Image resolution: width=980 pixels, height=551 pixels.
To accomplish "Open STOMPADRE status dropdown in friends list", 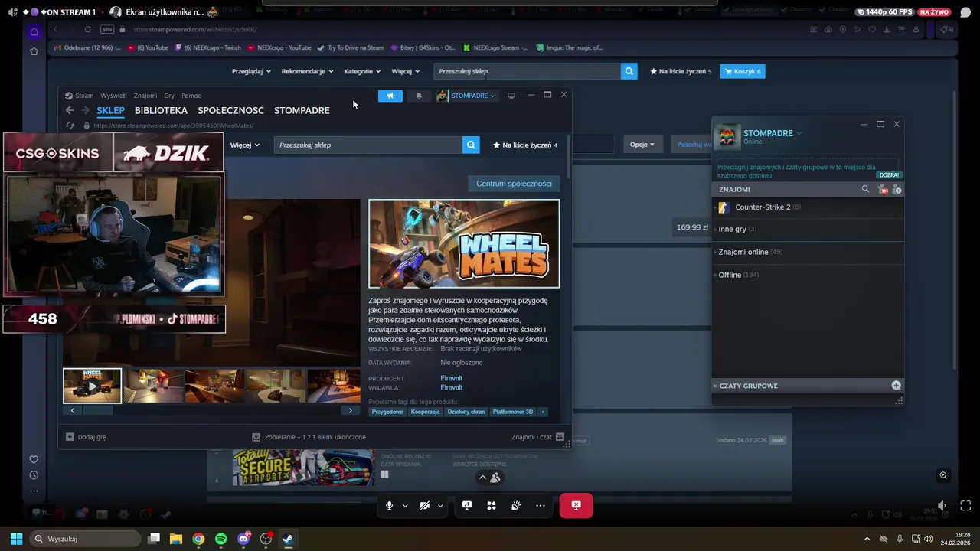I will coord(799,133).
